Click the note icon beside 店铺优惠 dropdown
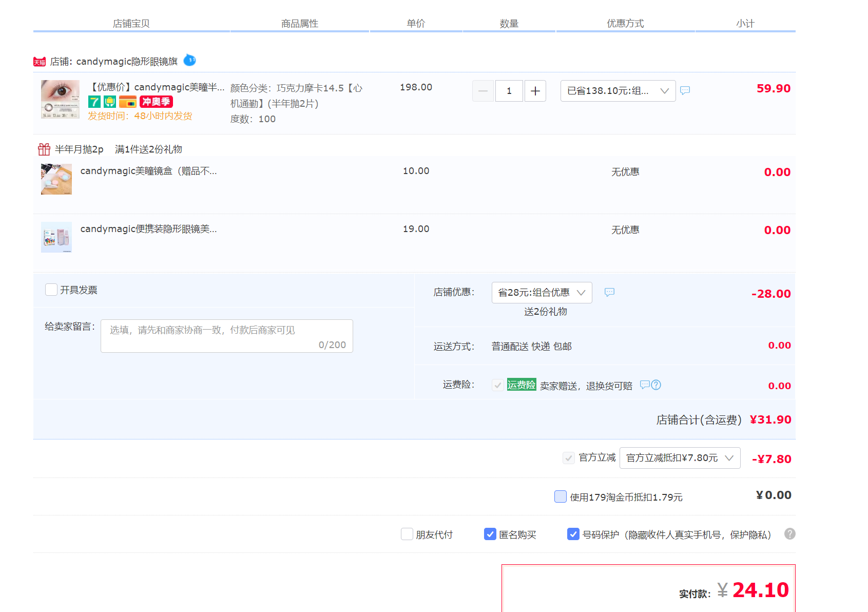 tap(609, 292)
